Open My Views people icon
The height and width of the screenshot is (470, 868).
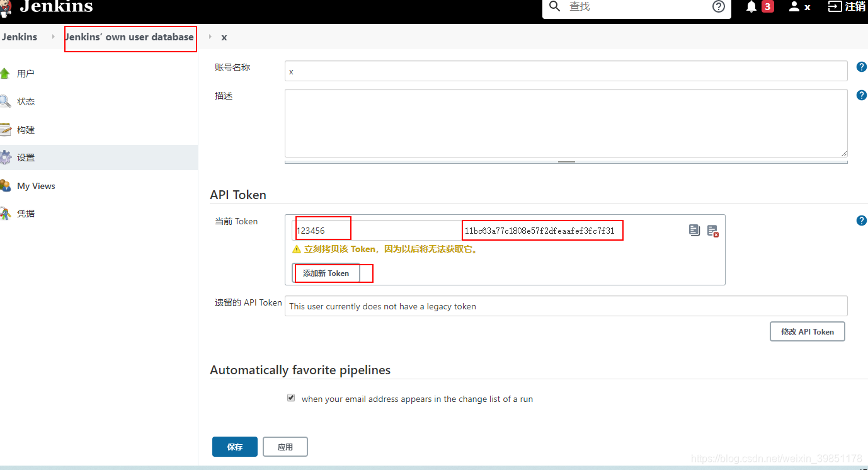pyautogui.click(x=8, y=185)
